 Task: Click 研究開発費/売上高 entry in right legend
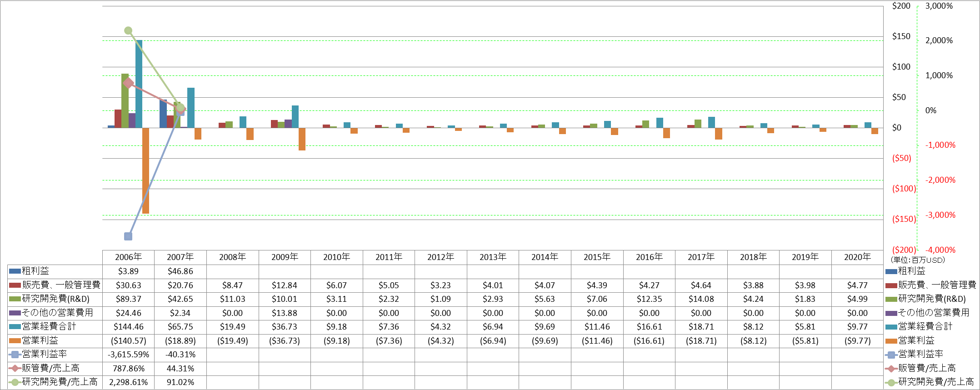click(930, 382)
